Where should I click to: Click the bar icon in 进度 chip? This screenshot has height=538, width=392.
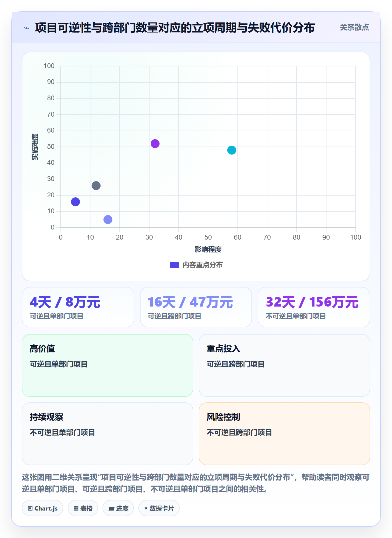tap(111, 509)
